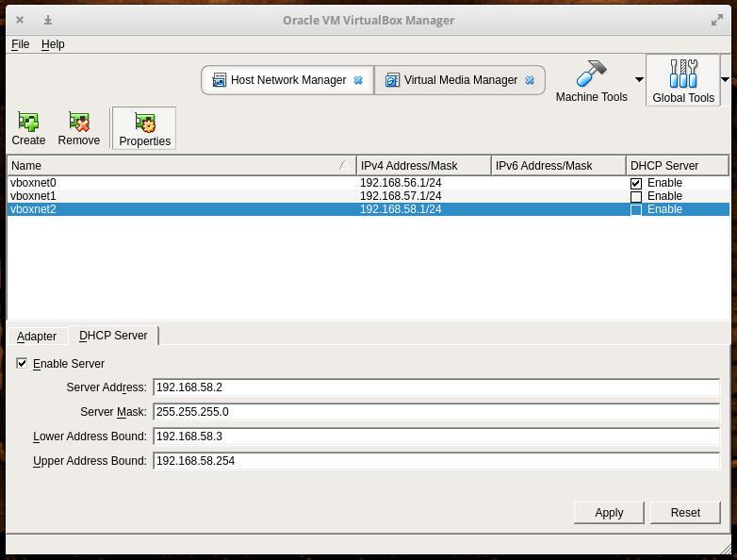This screenshot has height=560, width=737.
Task: Select the vboxnet0 row
Action: pyautogui.click(x=368, y=183)
